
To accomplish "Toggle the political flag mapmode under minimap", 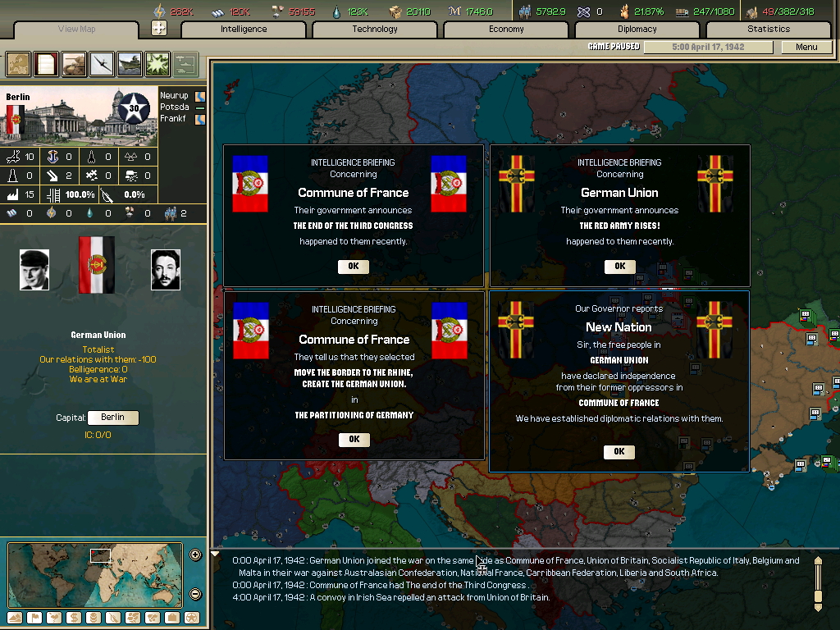I will 36,617.
